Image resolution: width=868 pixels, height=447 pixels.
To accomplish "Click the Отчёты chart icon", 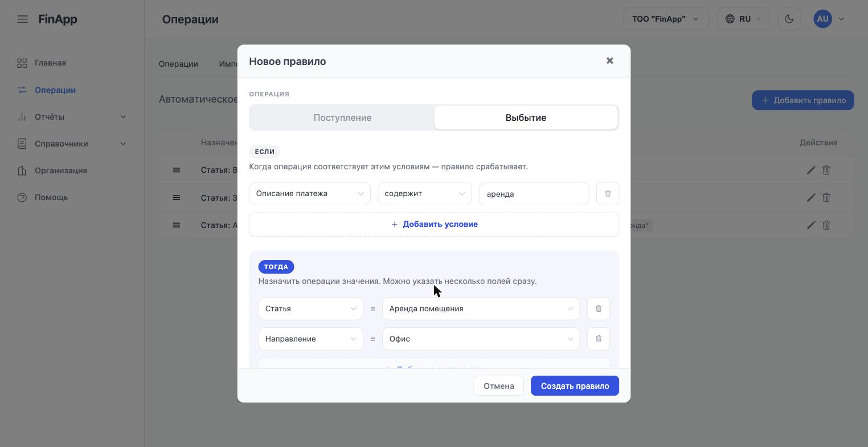I will pos(22,117).
